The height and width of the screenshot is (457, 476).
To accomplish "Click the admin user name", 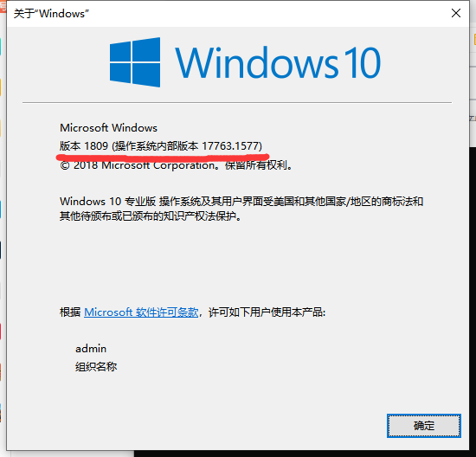I will [x=91, y=349].
